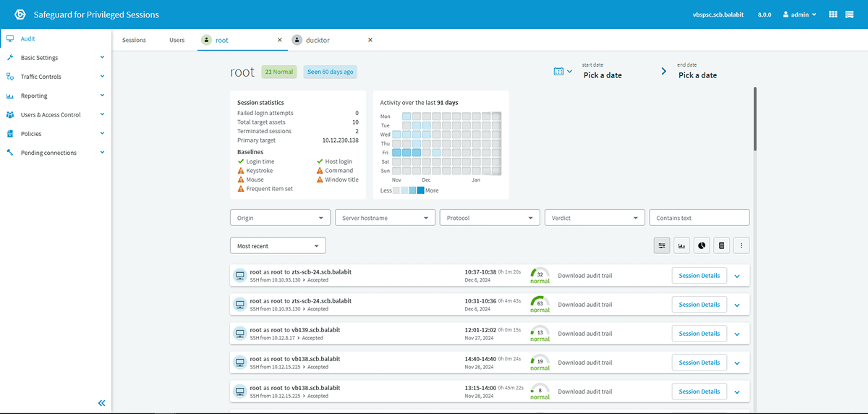The width and height of the screenshot is (868, 414).
Task: Click the calendar preset icon near start date
Action: (x=559, y=71)
